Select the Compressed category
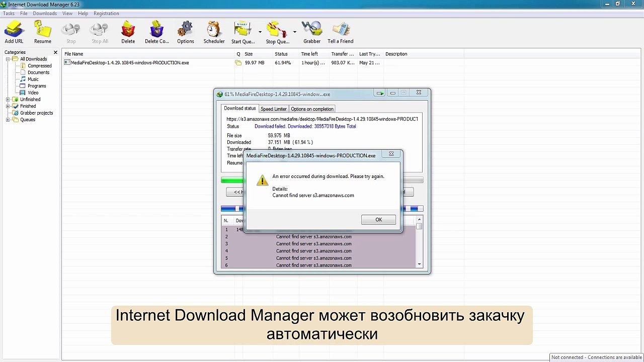644x362 pixels. pos(40,66)
